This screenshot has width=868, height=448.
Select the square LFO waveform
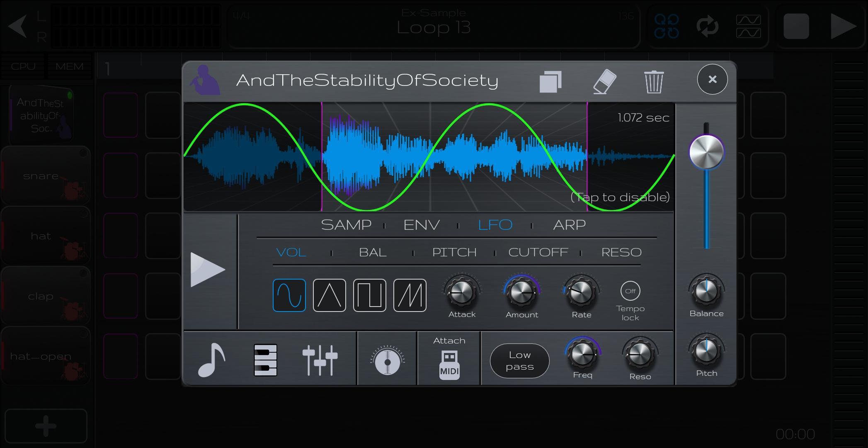369,295
